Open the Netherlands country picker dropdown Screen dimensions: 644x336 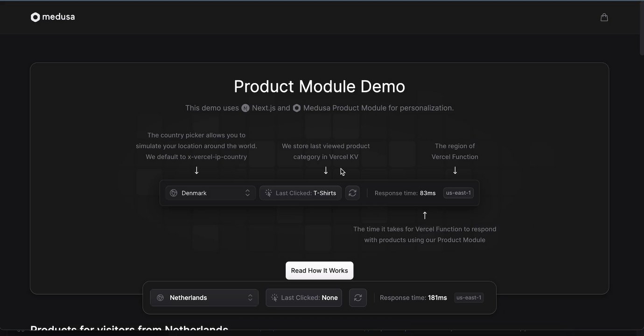coord(204,298)
